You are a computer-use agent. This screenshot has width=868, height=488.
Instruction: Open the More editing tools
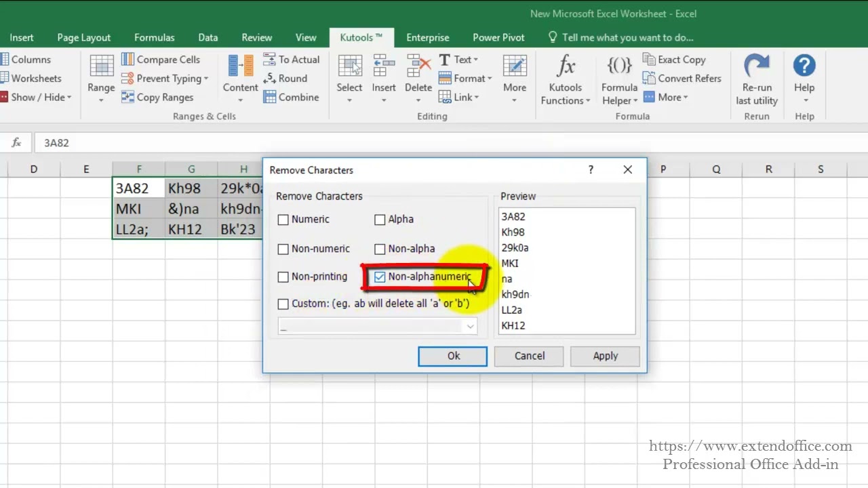[515, 78]
